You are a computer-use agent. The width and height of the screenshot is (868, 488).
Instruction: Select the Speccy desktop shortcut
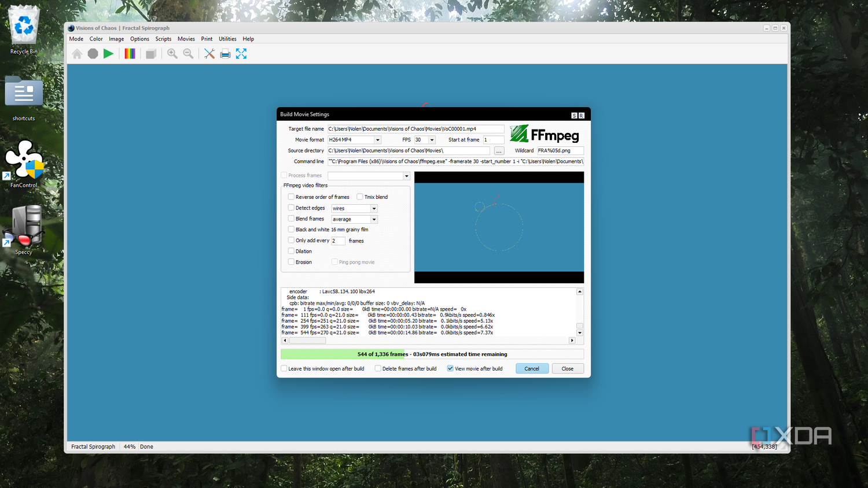tap(24, 230)
